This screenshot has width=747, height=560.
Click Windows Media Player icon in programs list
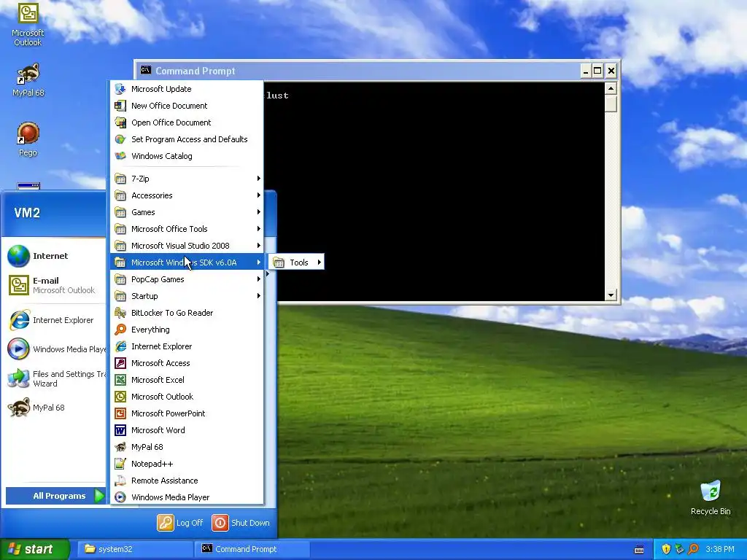pyautogui.click(x=120, y=497)
